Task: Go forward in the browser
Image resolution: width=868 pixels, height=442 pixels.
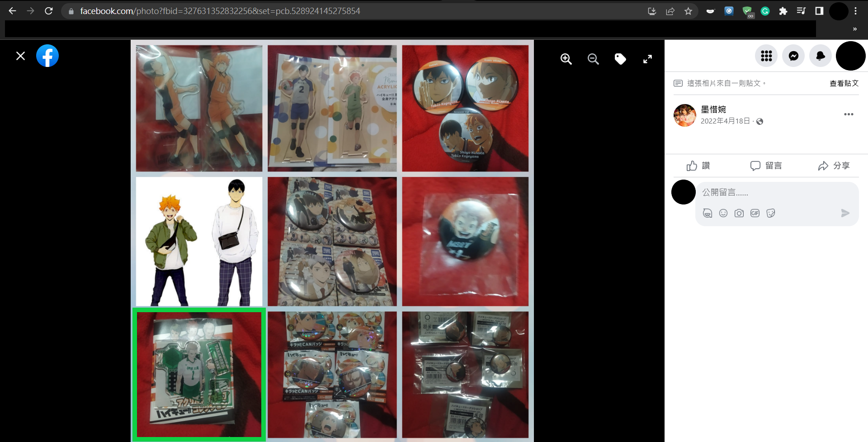Action: click(x=30, y=11)
